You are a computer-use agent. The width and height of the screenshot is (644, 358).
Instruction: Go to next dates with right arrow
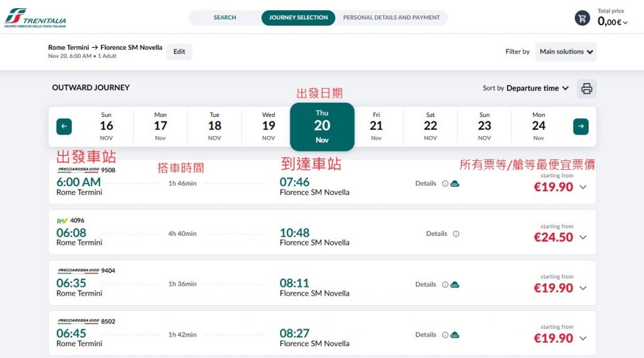pos(580,126)
